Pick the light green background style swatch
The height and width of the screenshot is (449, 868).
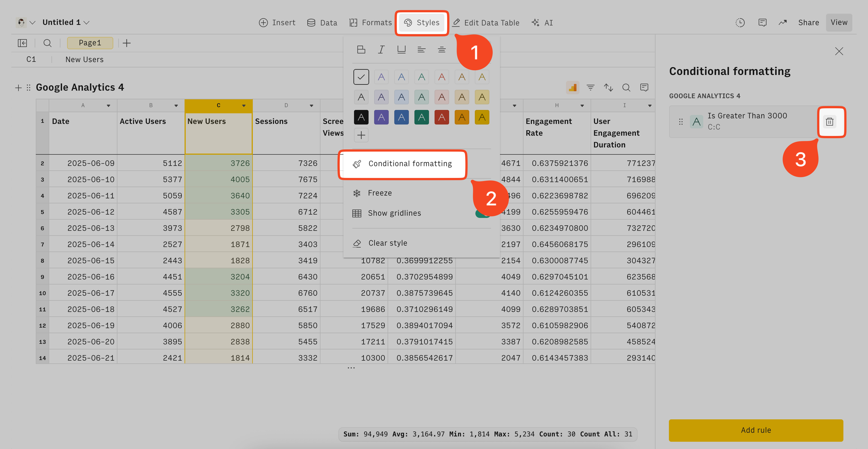(x=421, y=97)
